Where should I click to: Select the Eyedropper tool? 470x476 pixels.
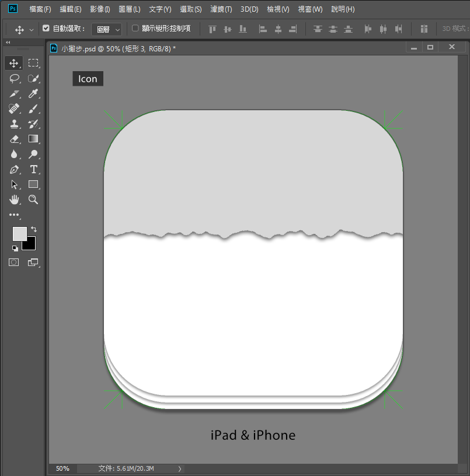pos(33,93)
